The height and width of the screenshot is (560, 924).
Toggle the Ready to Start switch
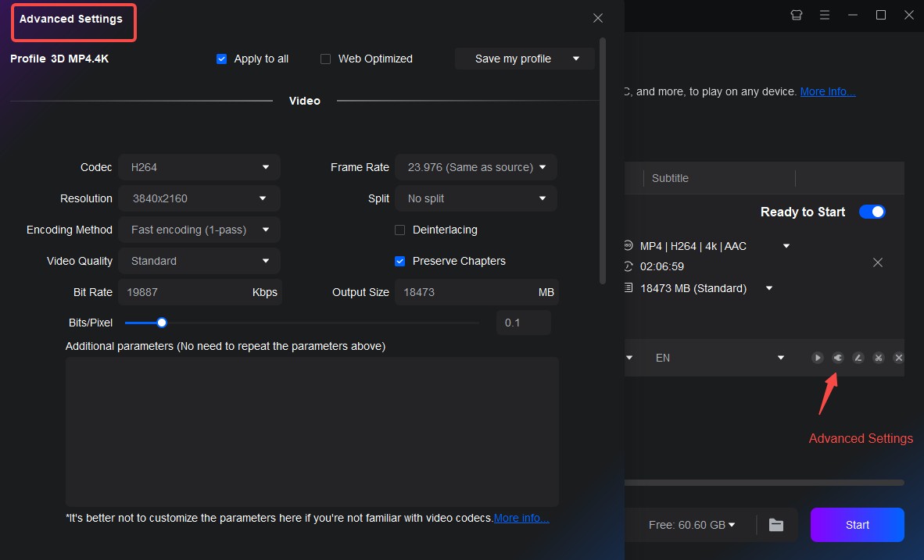coord(872,211)
